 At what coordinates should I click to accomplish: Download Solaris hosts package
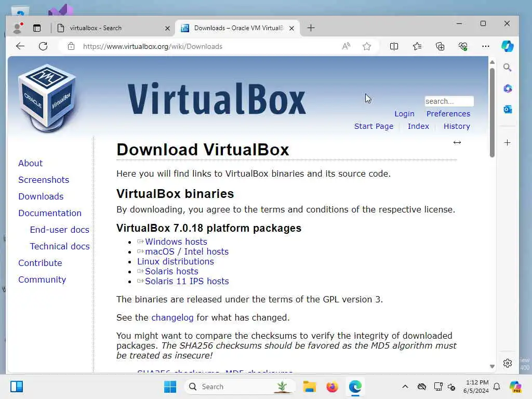[171, 271]
